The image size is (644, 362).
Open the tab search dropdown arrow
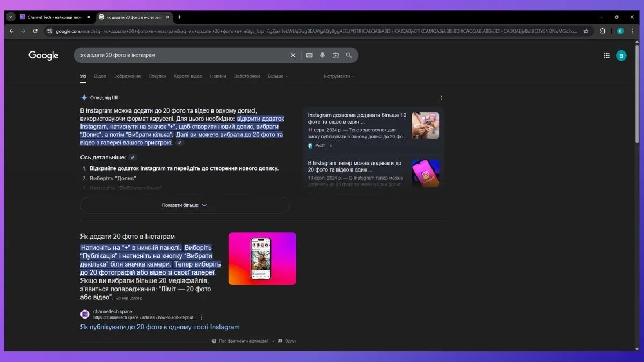tap(10, 17)
